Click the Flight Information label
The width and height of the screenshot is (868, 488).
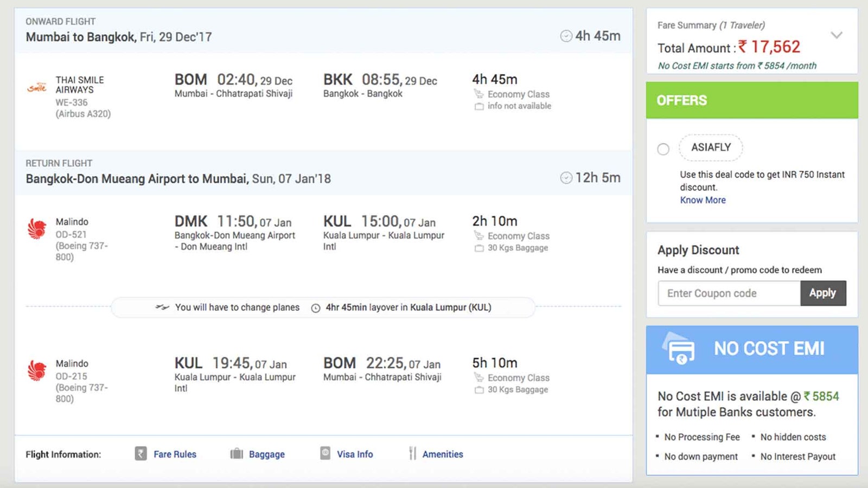[x=63, y=454]
